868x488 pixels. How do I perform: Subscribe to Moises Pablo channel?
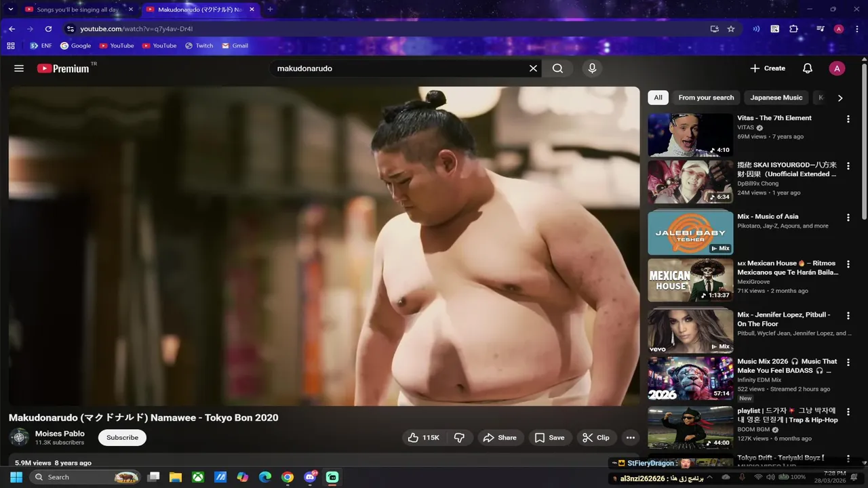[122, 438]
